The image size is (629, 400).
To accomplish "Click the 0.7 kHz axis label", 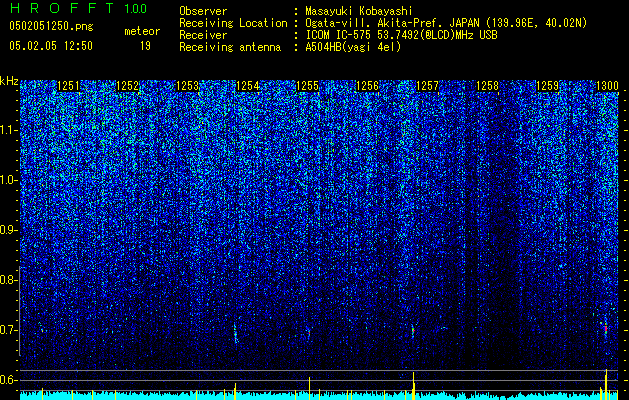I will coord(8,330).
